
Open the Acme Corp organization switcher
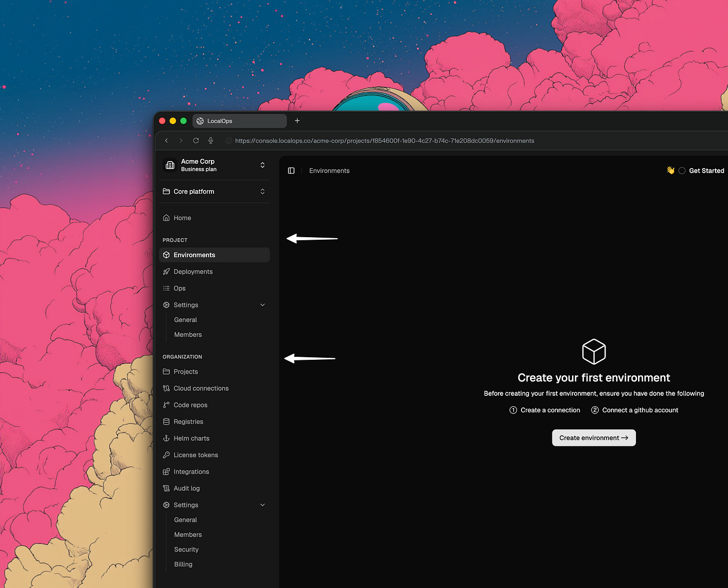pos(262,165)
